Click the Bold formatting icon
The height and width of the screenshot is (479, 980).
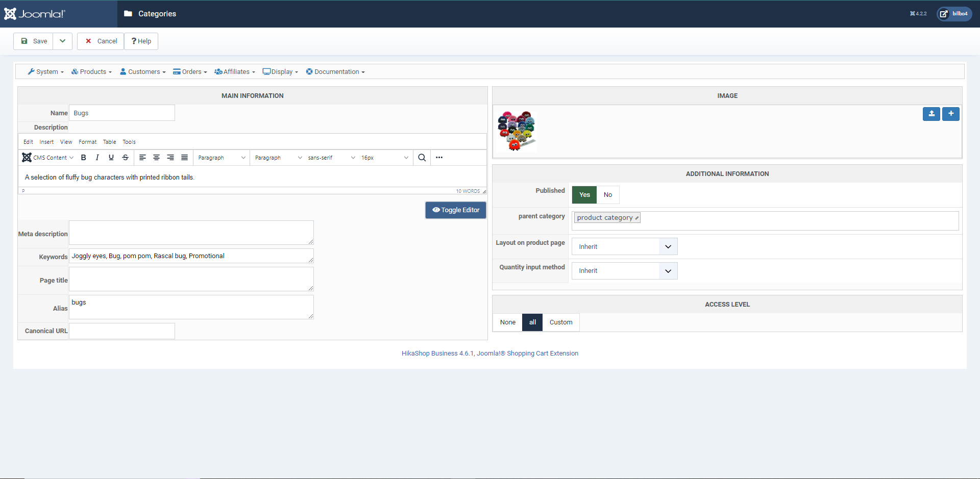pyautogui.click(x=84, y=158)
